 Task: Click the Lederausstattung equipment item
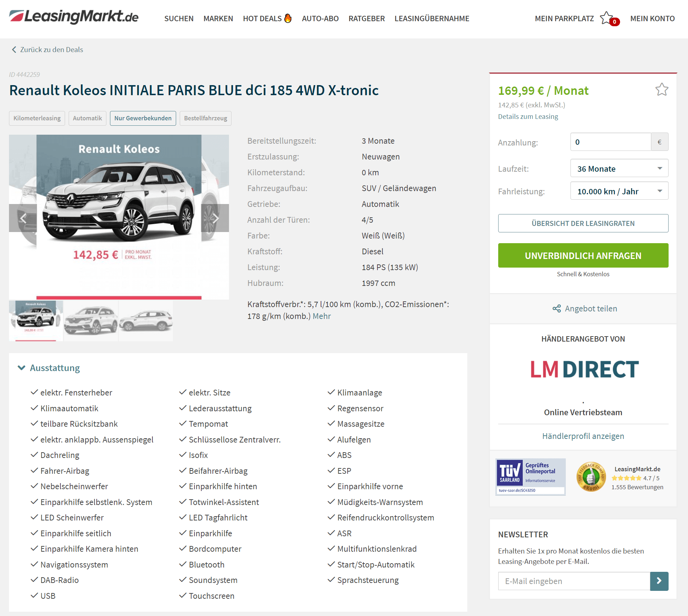(220, 408)
